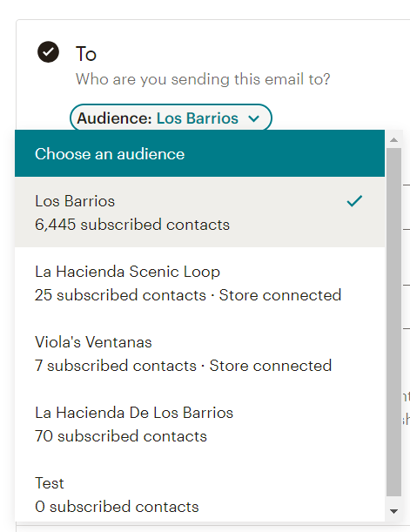
Task: Click the To section heading
Action: click(x=86, y=54)
